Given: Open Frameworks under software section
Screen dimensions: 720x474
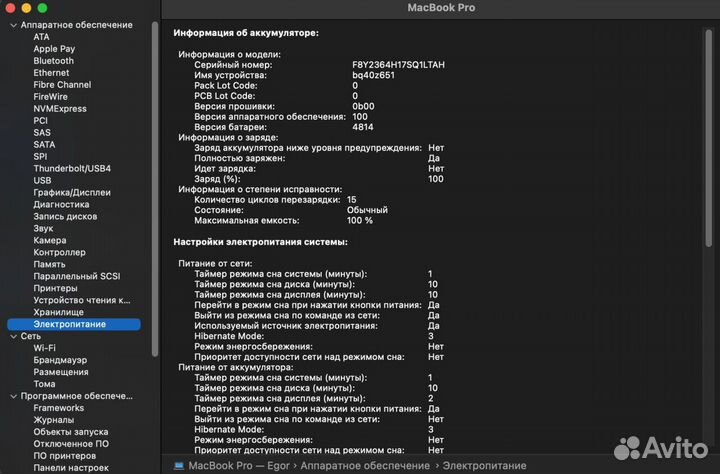Looking at the screenshot, I should 59,408.
